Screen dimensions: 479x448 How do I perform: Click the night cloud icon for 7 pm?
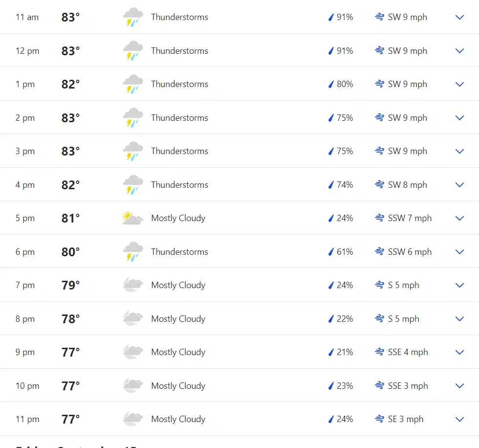pyautogui.click(x=132, y=285)
